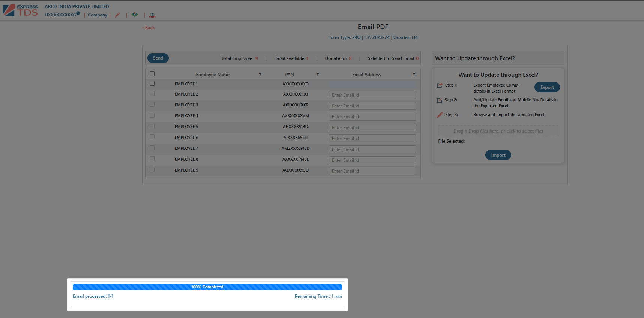Click email field for EMPLOYEE 3
644x318 pixels.
point(372,106)
